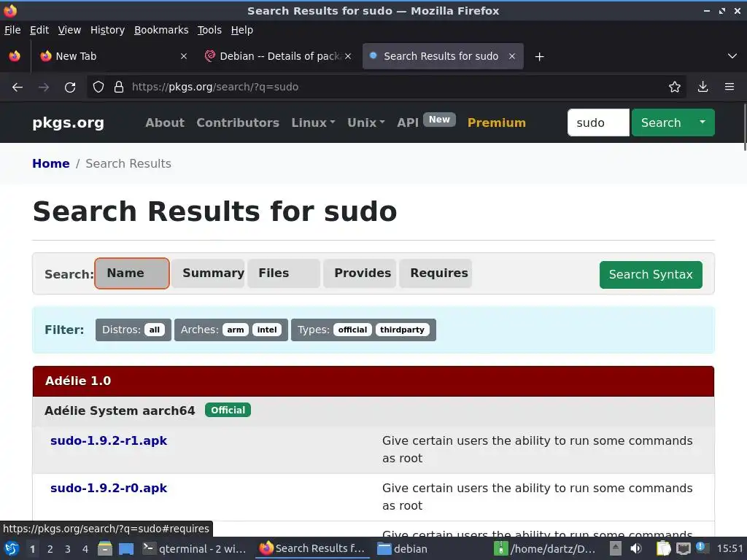Open the Help menu
This screenshot has height=560, width=747.
click(x=242, y=30)
